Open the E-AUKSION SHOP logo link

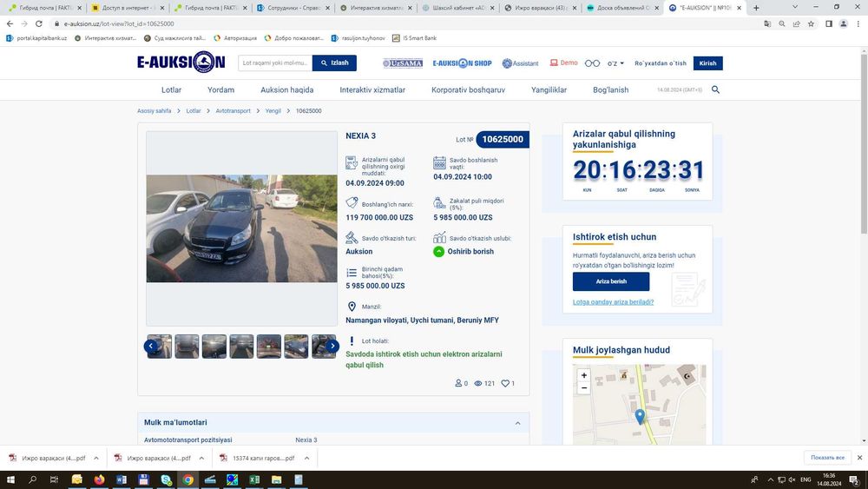pyautogui.click(x=463, y=63)
